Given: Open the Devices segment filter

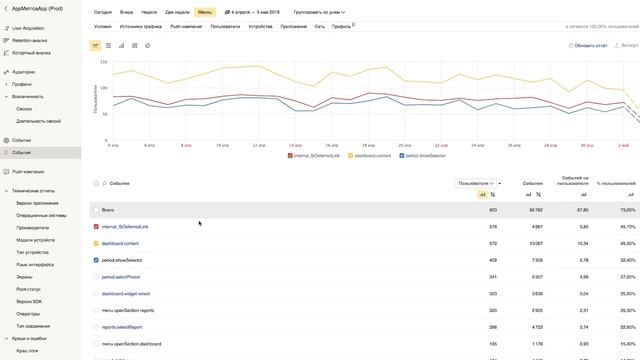Looking at the screenshot, I should click(x=260, y=27).
